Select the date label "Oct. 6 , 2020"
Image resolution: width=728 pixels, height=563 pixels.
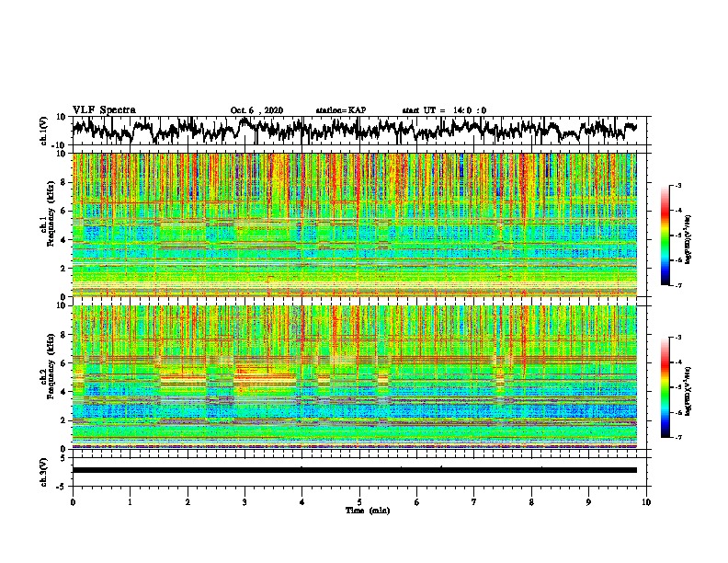pyautogui.click(x=256, y=110)
